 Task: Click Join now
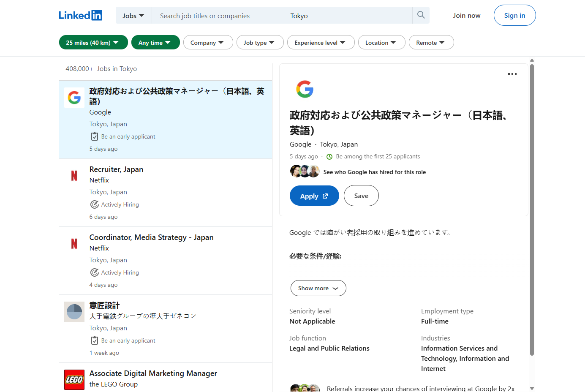[x=466, y=15]
